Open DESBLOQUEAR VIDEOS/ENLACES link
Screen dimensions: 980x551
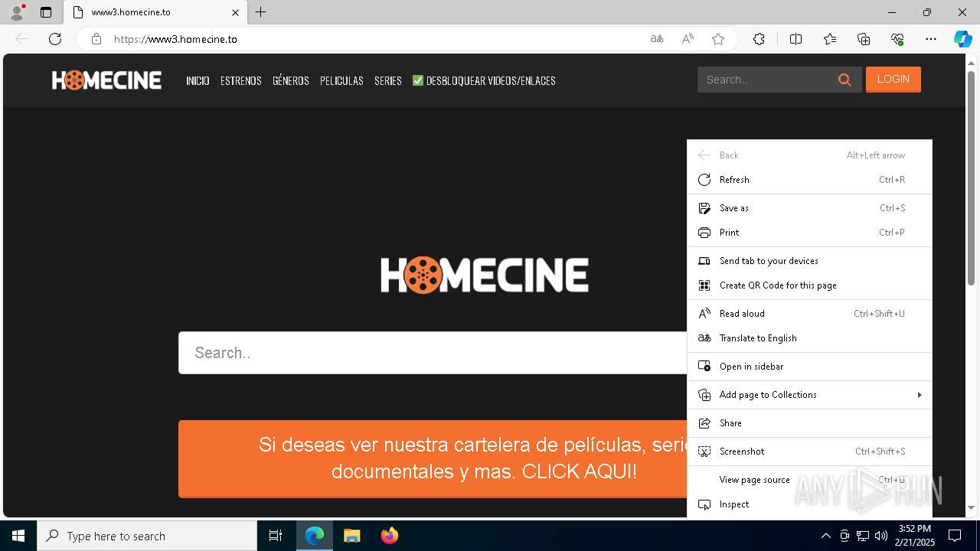(x=484, y=80)
